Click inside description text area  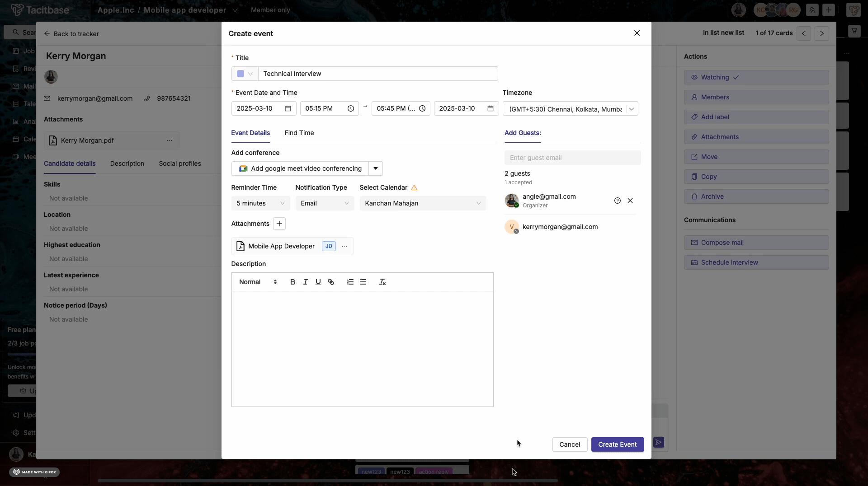(362, 349)
